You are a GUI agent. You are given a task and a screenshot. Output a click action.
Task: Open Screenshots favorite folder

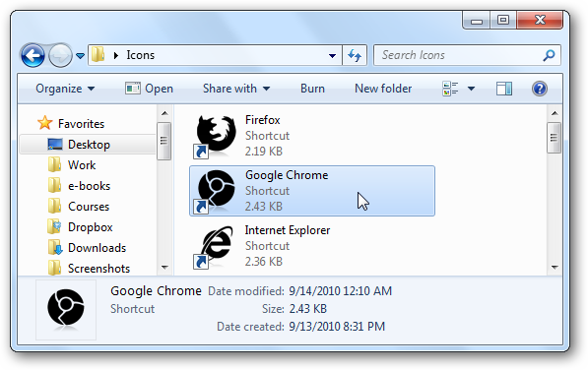tap(98, 268)
